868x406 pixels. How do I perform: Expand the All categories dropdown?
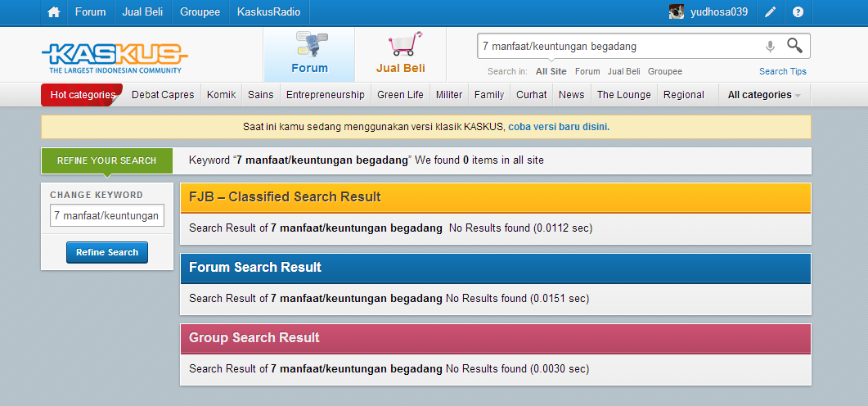(x=764, y=95)
